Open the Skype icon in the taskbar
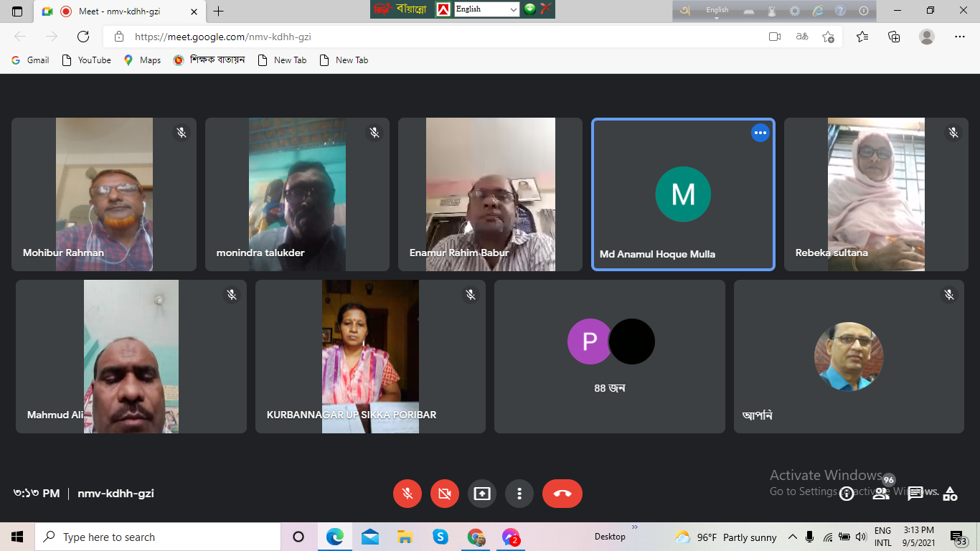The width and height of the screenshot is (980, 551). [440, 537]
